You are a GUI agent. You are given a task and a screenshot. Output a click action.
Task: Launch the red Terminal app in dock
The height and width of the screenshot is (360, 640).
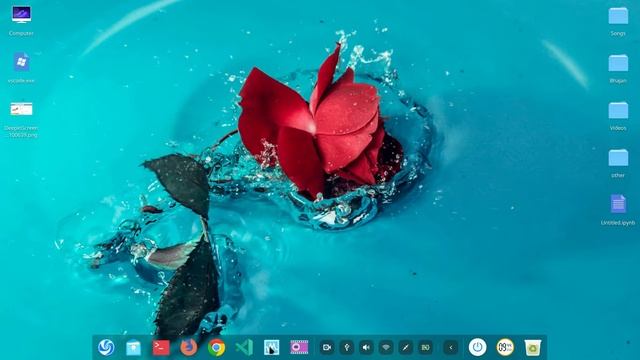(161, 347)
